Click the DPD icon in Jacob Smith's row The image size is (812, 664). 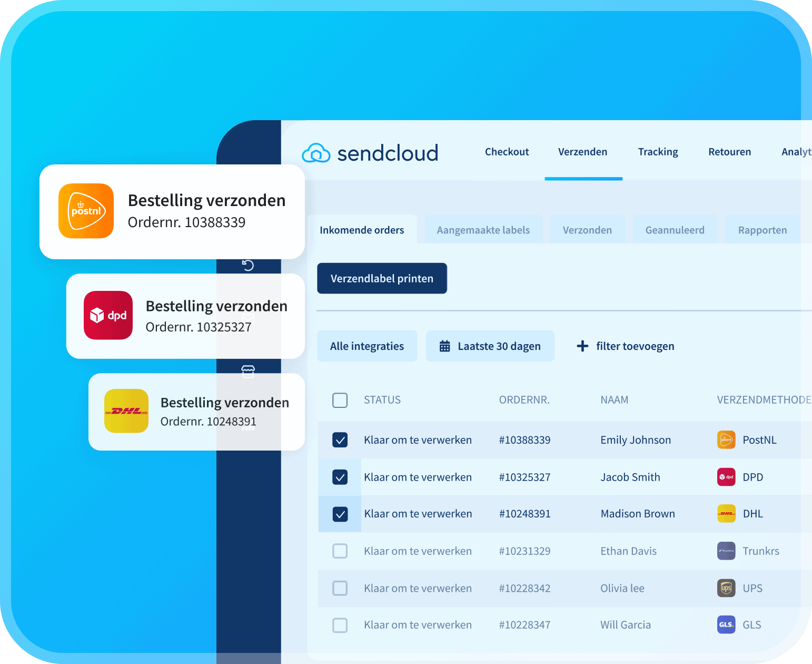(x=726, y=477)
